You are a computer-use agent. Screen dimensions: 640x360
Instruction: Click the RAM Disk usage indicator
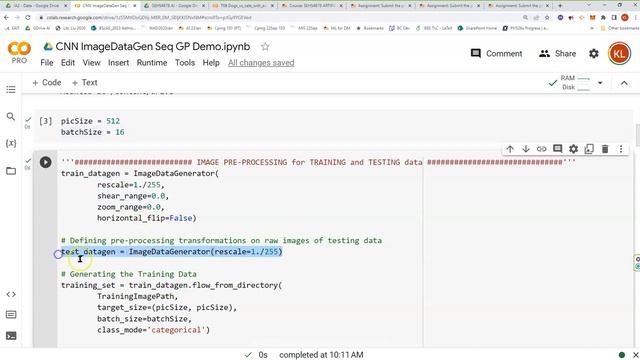click(575, 82)
